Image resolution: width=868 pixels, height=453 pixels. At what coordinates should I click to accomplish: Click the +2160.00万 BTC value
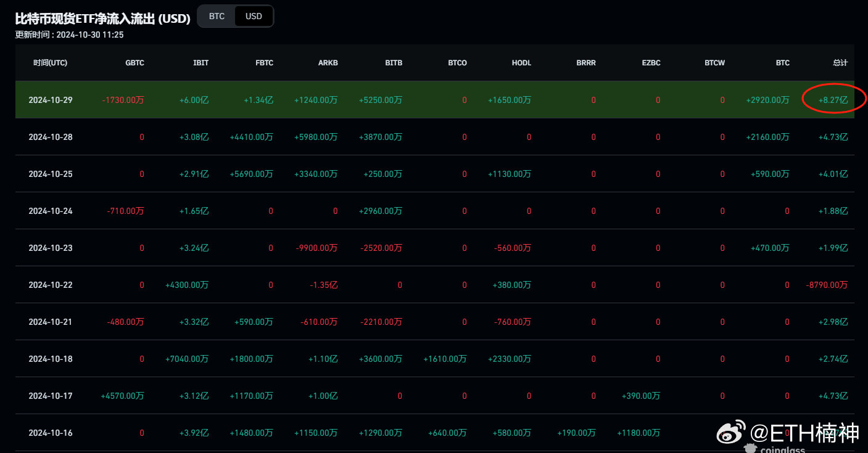[767, 137]
